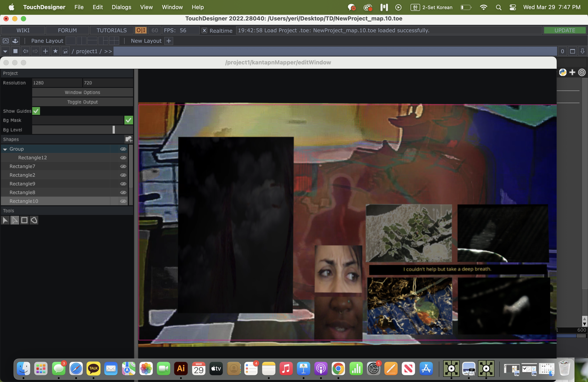
Task: Click the Toggle Output button
Action: point(82,102)
